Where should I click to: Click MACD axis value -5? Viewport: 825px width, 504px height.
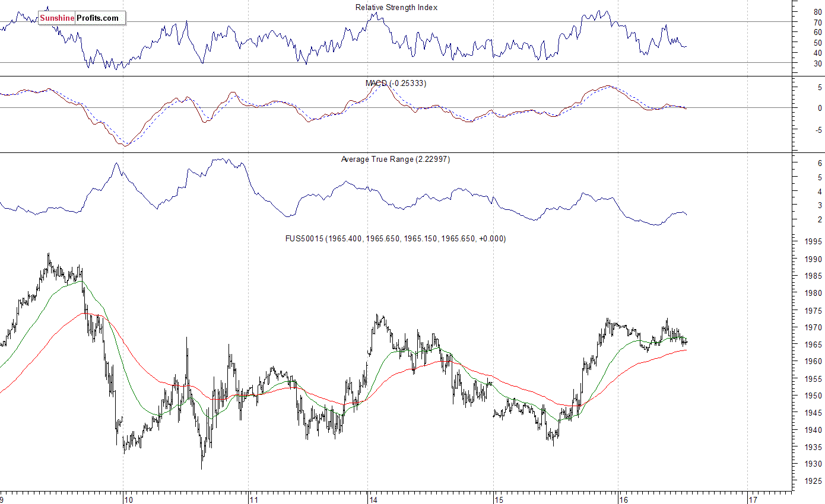point(818,130)
